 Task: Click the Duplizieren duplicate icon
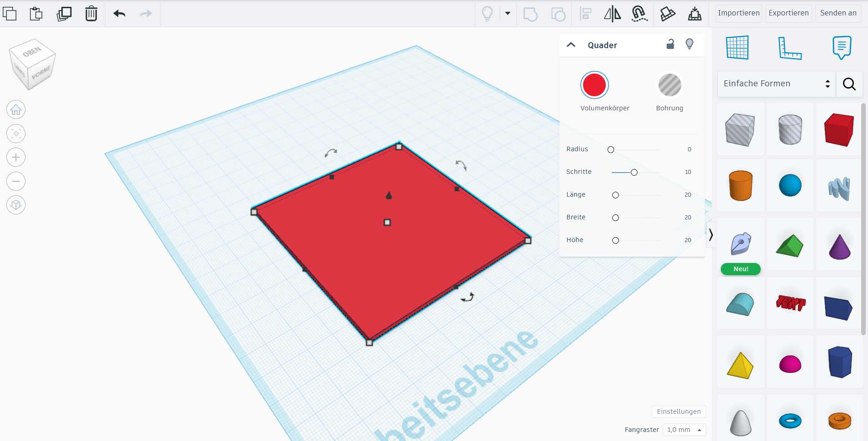[64, 14]
